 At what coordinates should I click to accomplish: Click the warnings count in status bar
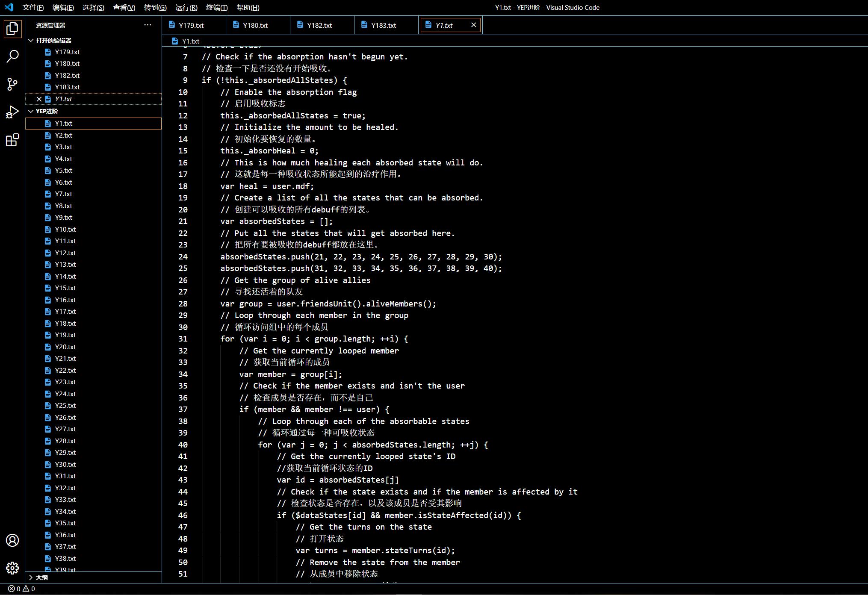(29, 589)
